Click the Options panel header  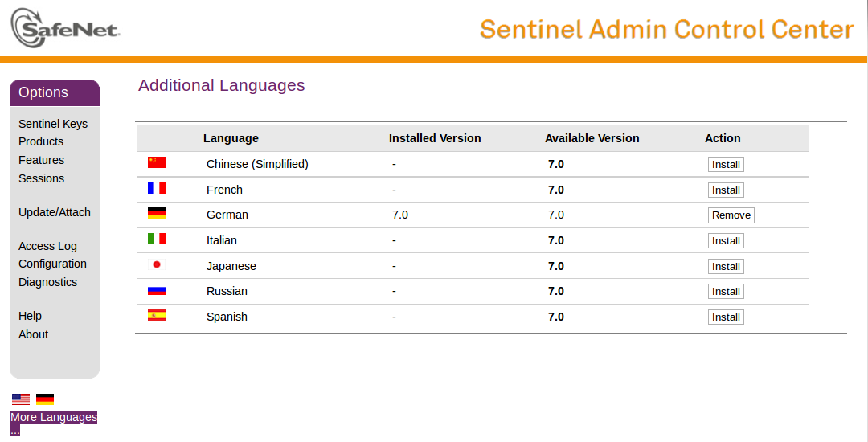click(55, 93)
